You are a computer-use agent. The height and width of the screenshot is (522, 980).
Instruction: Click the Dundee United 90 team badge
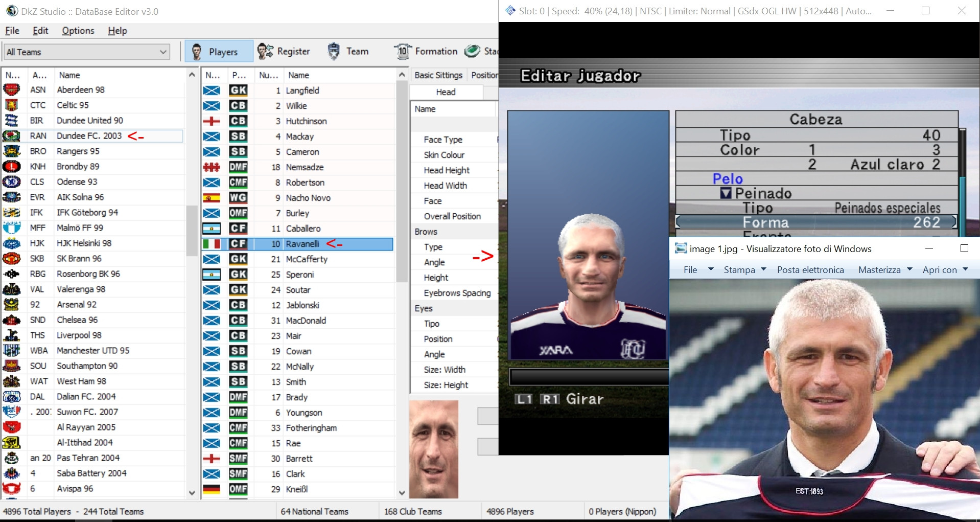[x=11, y=121]
